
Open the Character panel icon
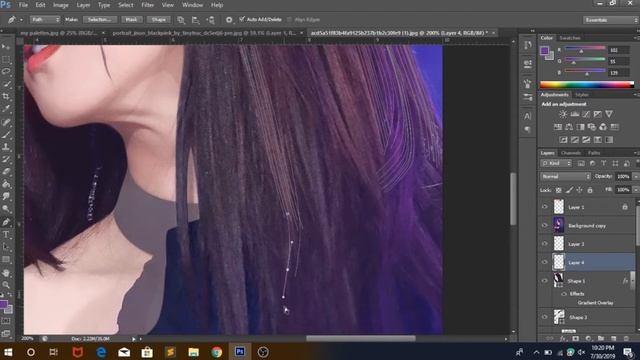click(527, 116)
